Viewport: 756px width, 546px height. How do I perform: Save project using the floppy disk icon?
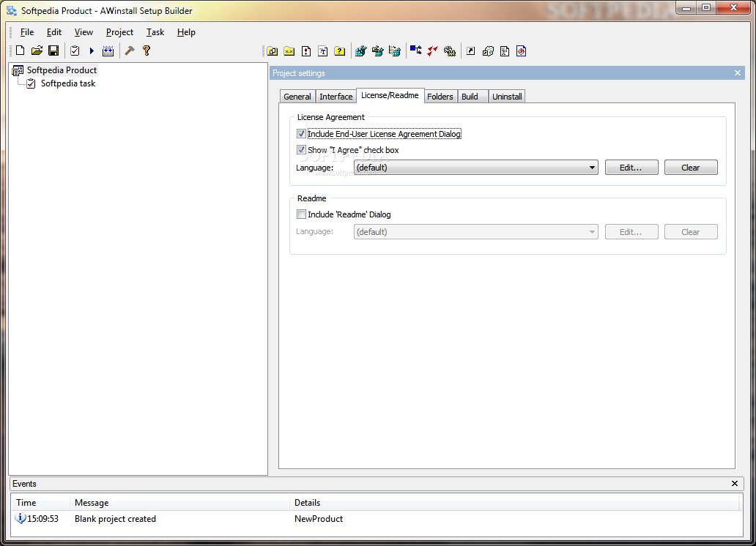53,51
